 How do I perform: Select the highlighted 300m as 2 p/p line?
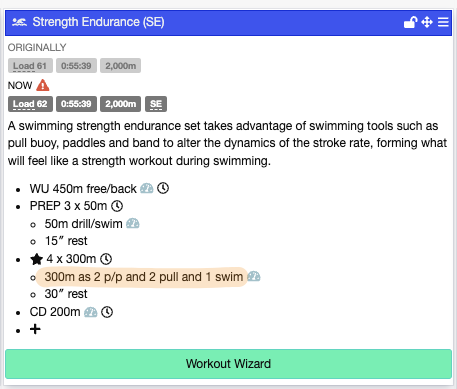[142, 277]
